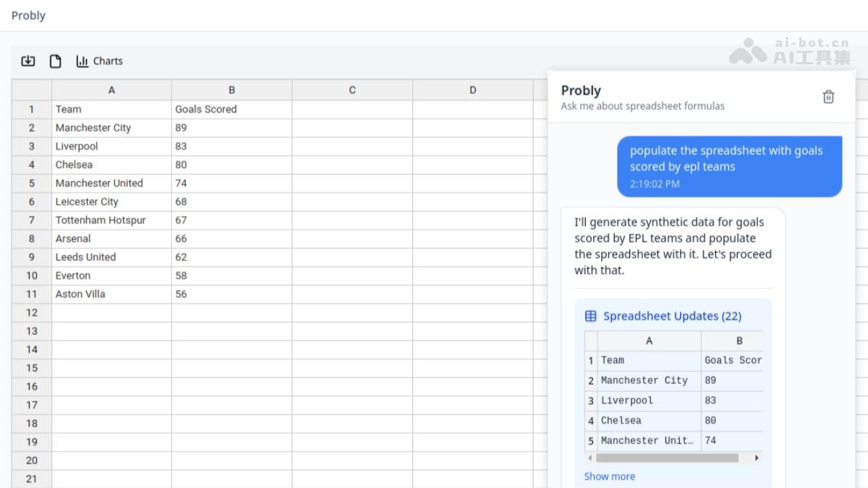Screen dimensions: 868x488
Task: Click the Probly app title
Action: pyautogui.click(x=29, y=16)
